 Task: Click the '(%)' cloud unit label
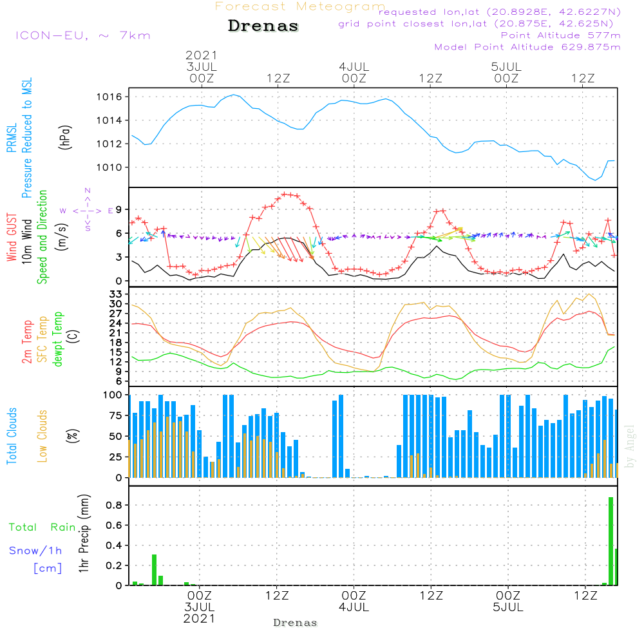[73, 436]
